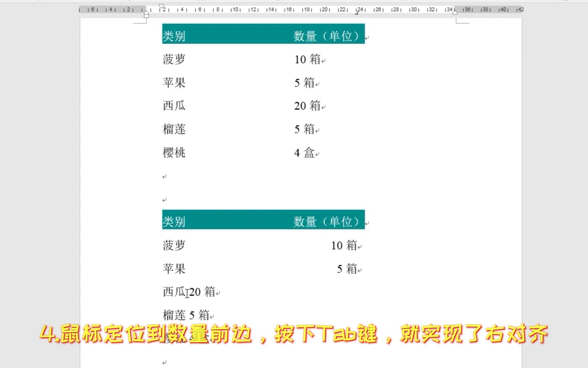Click 数量（单位）in the first header row
588x368 pixels.
pyautogui.click(x=327, y=36)
